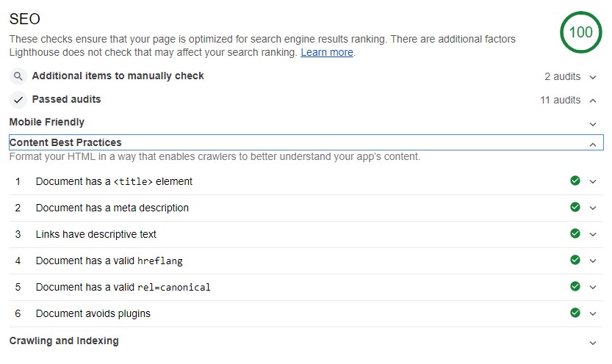Expand the Crawling and Indexing chevron
Image resolution: width=612 pixels, height=364 pixels.
click(593, 343)
